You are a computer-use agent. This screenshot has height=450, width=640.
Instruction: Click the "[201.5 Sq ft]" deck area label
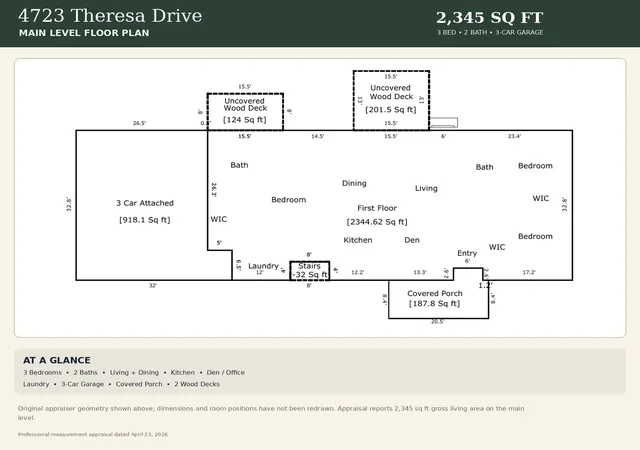pyautogui.click(x=391, y=109)
